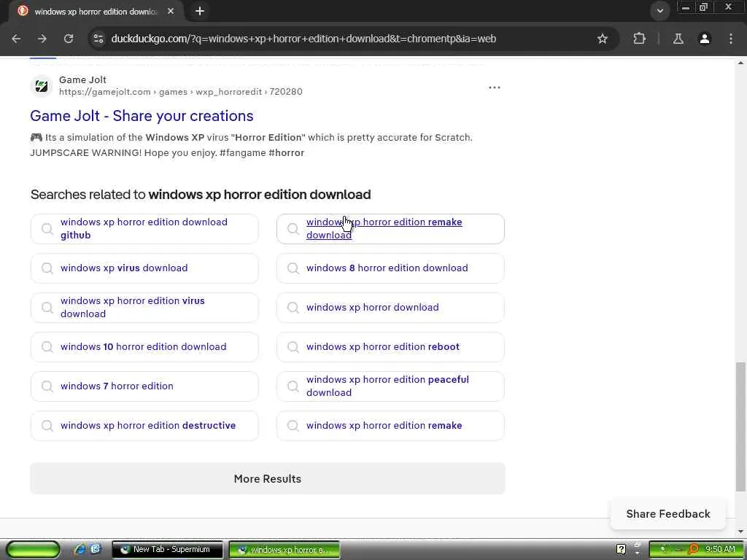Open the Game Jolt result options ellipsis
The width and height of the screenshot is (747, 560).
(494, 87)
